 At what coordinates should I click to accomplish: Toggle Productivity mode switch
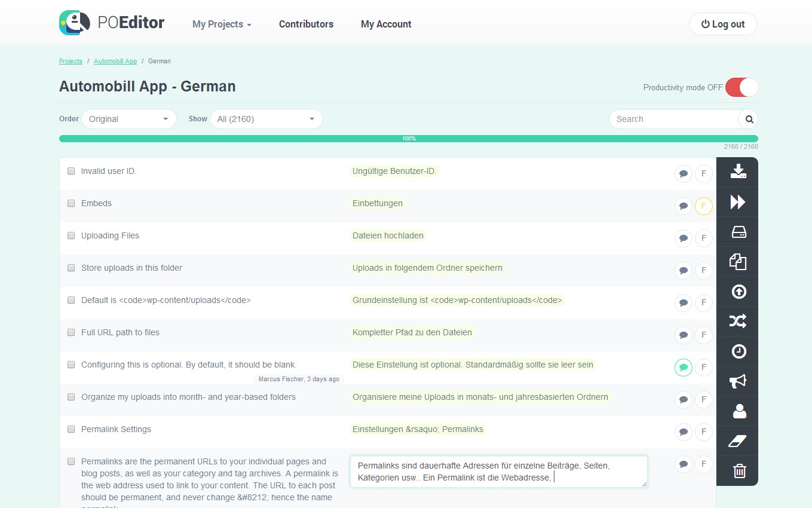point(741,87)
